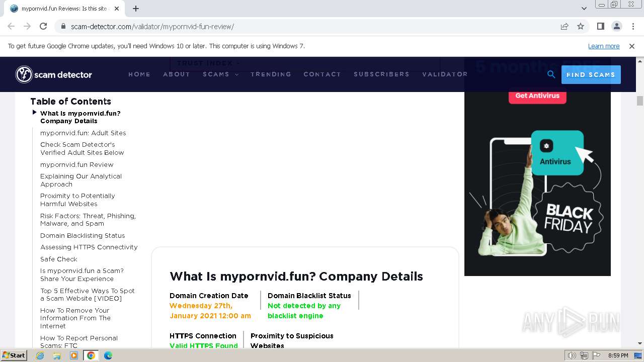Click the browser back arrow
The width and height of the screenshot is (644, 362).
[11, 26]
